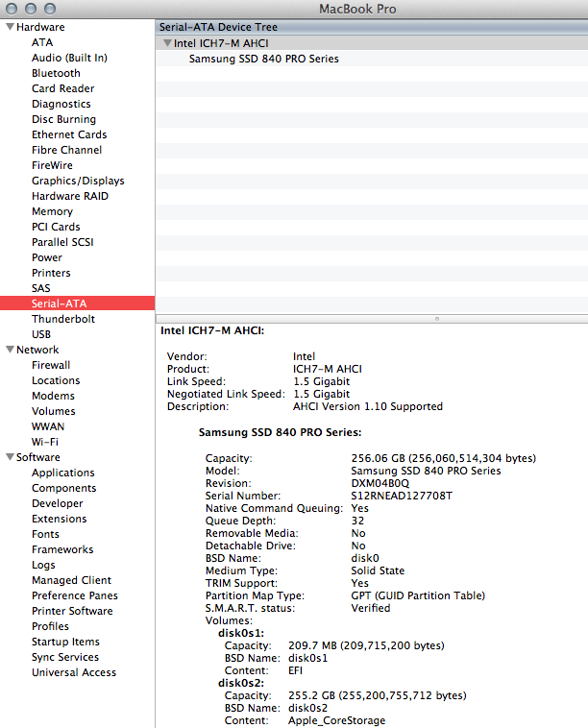Viewport: 588px width, 728px height.
Task: Click the disk0s1: volume heading
Action: (241, 633)
